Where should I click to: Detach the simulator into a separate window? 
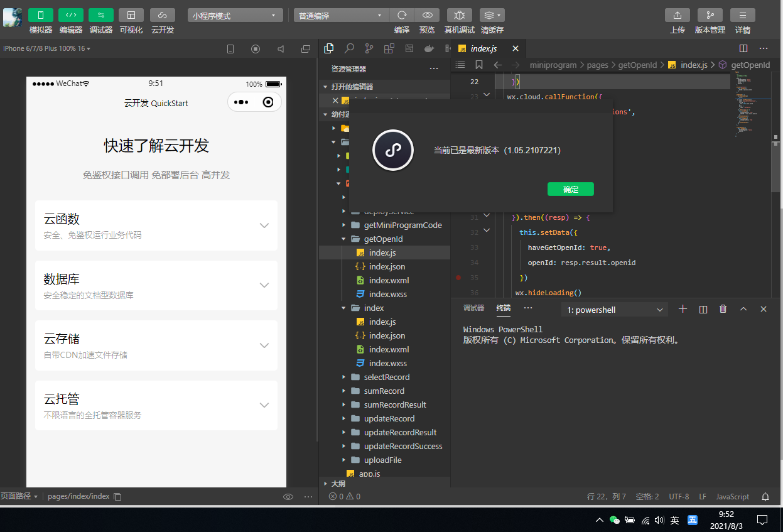[306, 48]
